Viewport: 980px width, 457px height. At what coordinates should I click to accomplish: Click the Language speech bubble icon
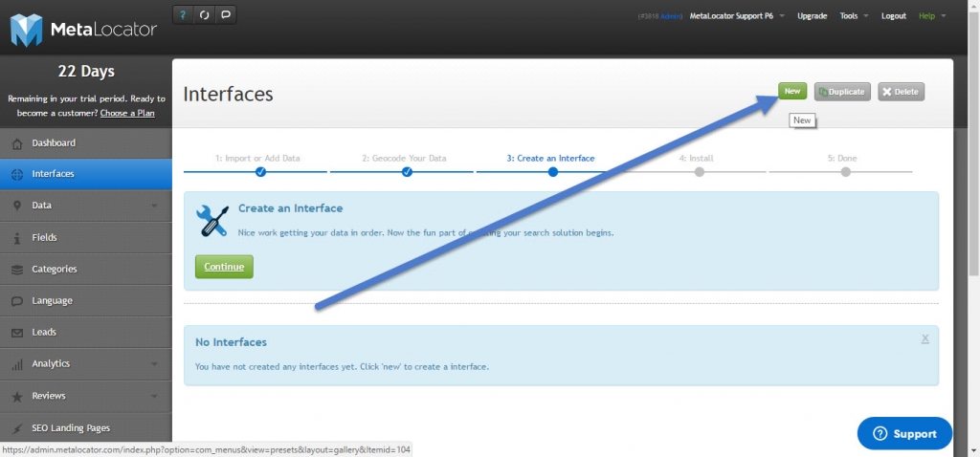tap(17, 301)
